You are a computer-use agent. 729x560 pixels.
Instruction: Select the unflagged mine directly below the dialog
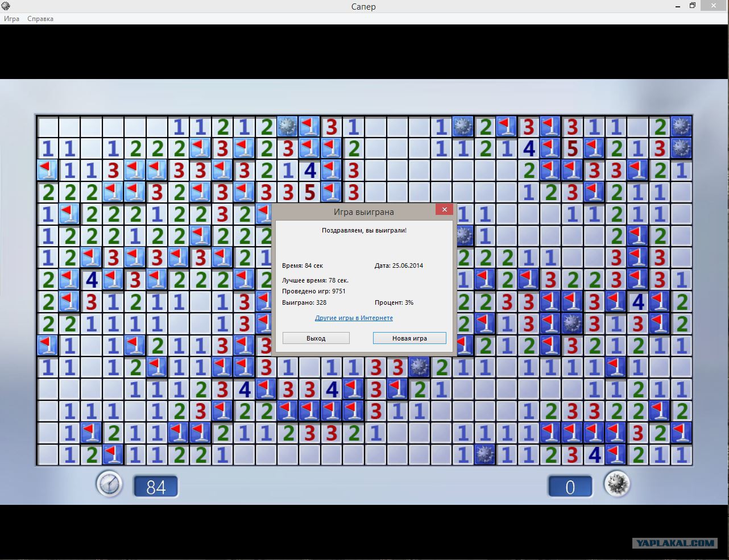point(419,367)
